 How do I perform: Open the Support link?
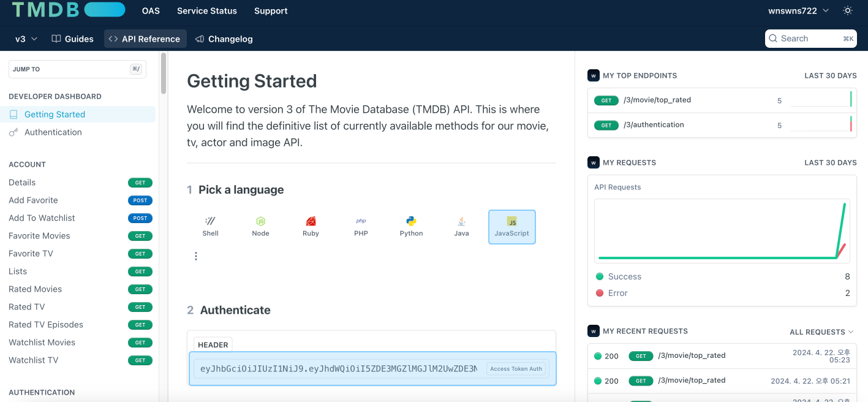coord(271,11)
